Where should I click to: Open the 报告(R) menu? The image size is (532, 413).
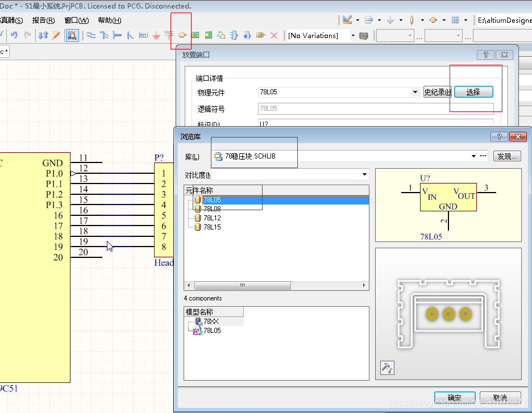(43, 20)
